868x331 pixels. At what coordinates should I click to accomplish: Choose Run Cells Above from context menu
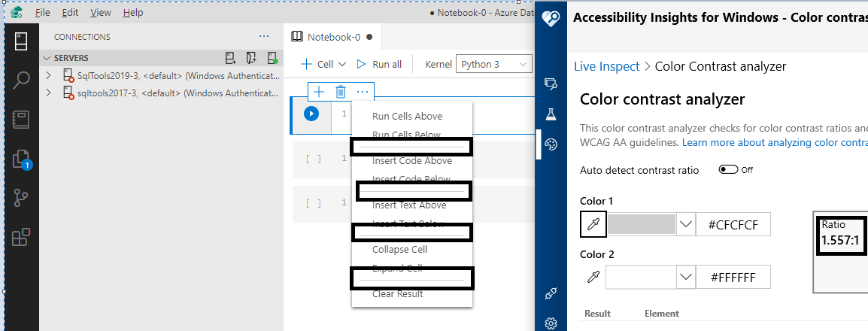(407, 117)
